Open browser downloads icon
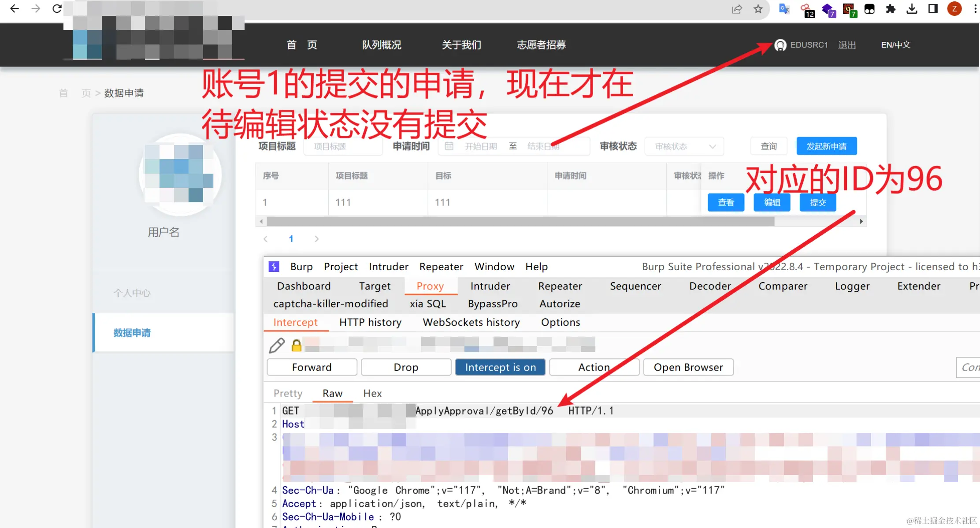Screen dimensions: 980x528 pos(912,9)
